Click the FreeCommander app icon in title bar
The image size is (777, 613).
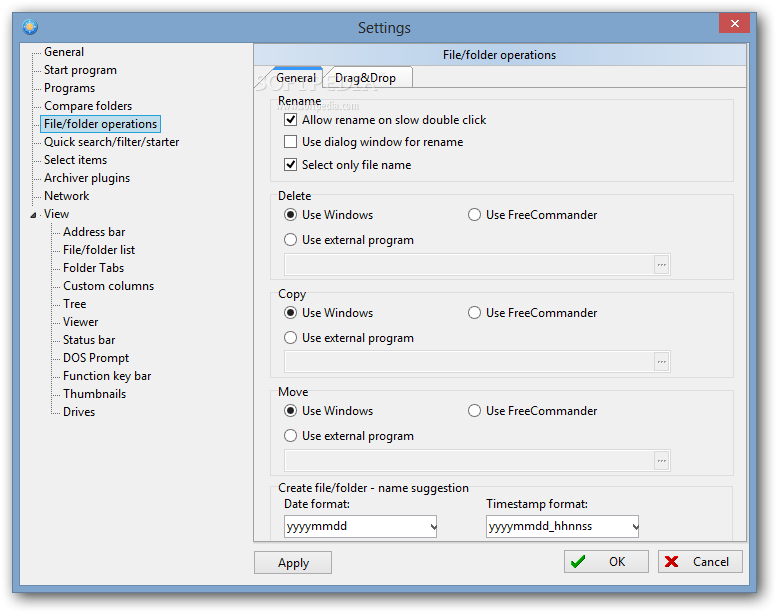click(30, 26)
